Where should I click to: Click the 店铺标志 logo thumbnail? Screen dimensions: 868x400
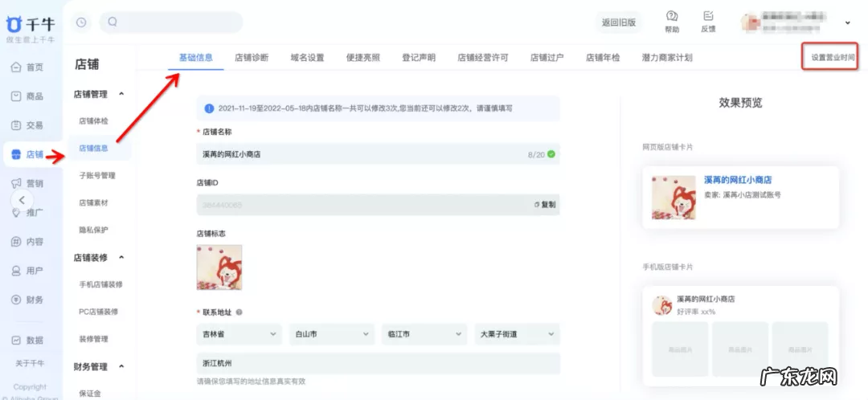pos(219,267)
